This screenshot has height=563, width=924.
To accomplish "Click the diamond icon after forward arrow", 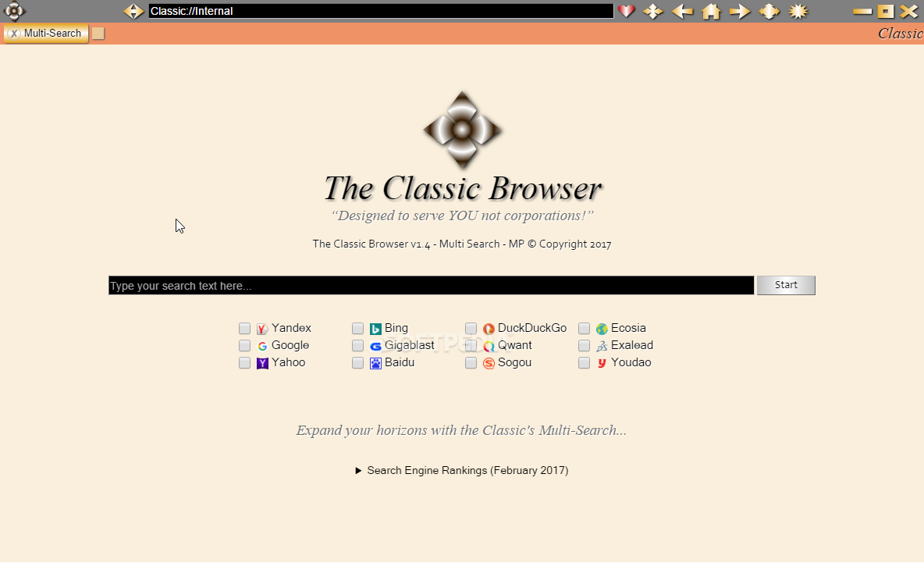I will 769,11.
